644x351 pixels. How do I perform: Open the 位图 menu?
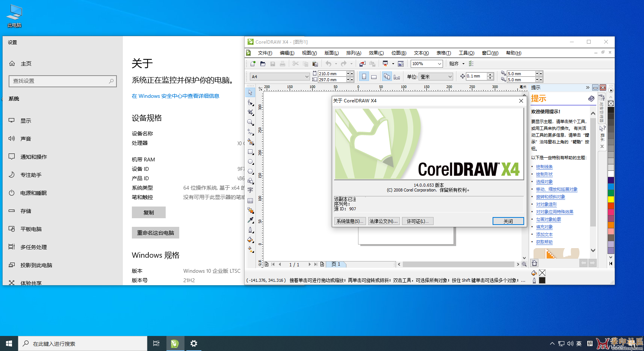pyautogui.click(x=398, y=53)
